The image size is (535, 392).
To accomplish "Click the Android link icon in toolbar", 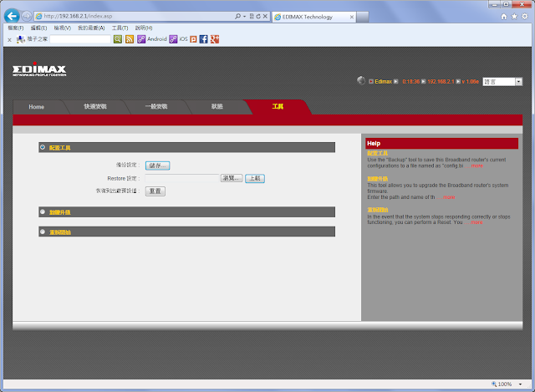I will point(141,39).
